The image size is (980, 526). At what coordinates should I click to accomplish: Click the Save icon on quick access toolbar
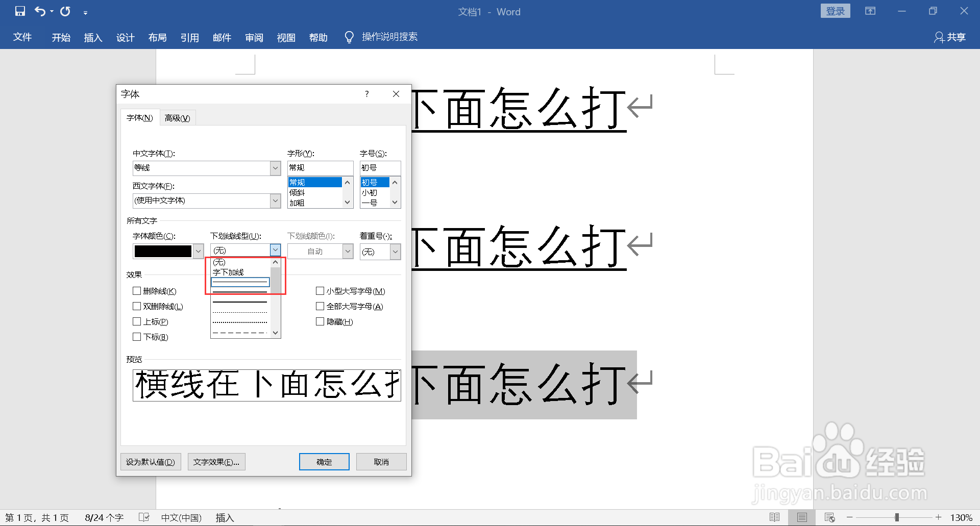[20, 11]
